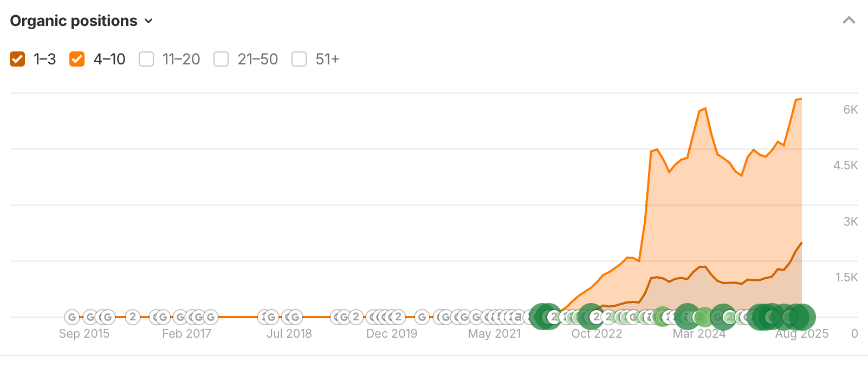This screenshot has height=368, width=868.
Task: Disable the 4–10 positions checkbox
Action: (77, 59)
